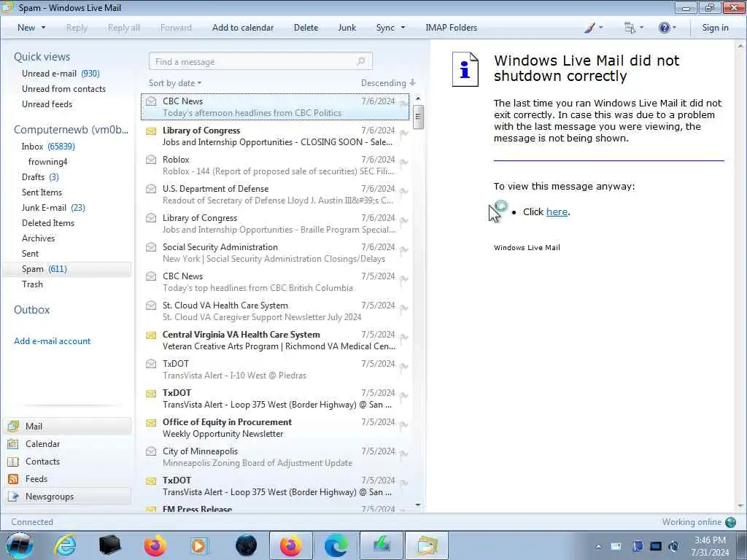Click envelope icon for Office of Equity in Procurement
This screenshot has width=747, height=560.
click(x=151, y=422)
